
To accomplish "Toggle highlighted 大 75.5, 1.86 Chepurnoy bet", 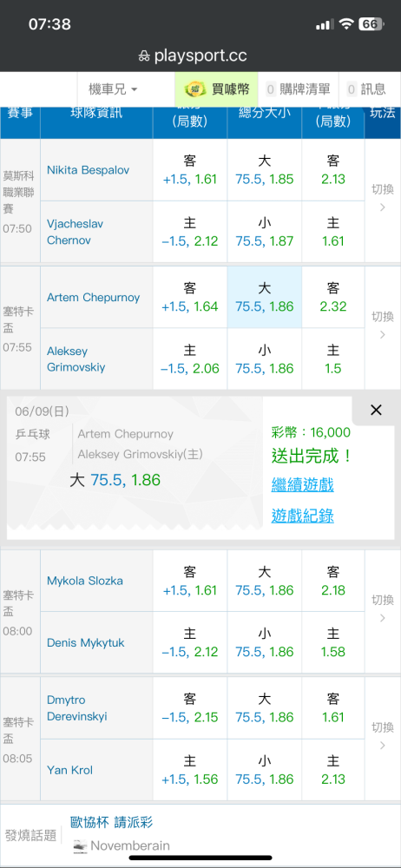I will pyautogui.click(x=265, y=297).
